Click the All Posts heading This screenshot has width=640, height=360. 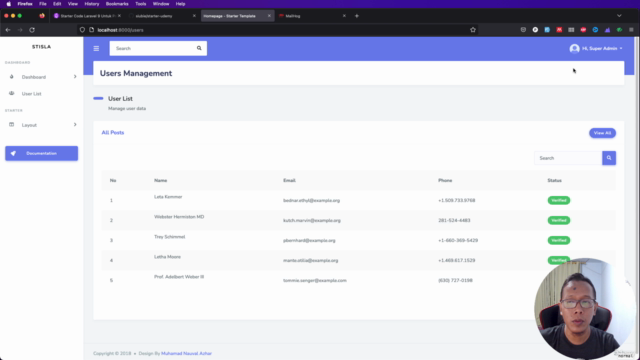pos(113,133)
